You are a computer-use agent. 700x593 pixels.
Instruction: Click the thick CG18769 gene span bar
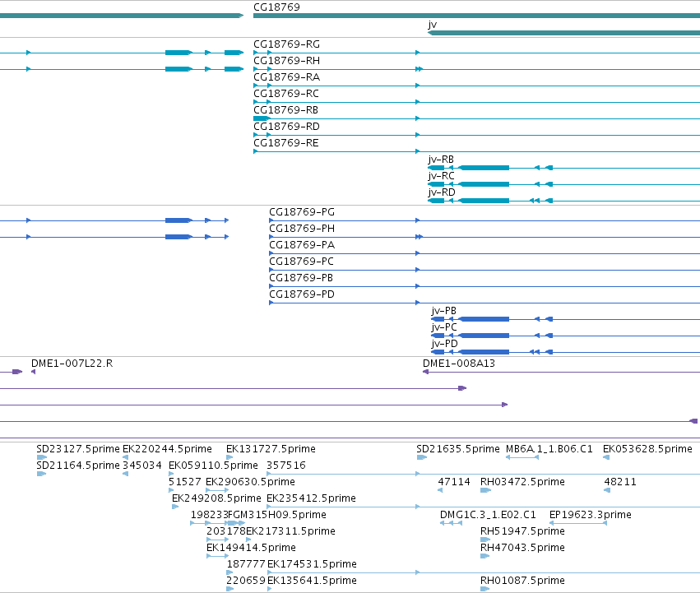[x=476, y=16]
